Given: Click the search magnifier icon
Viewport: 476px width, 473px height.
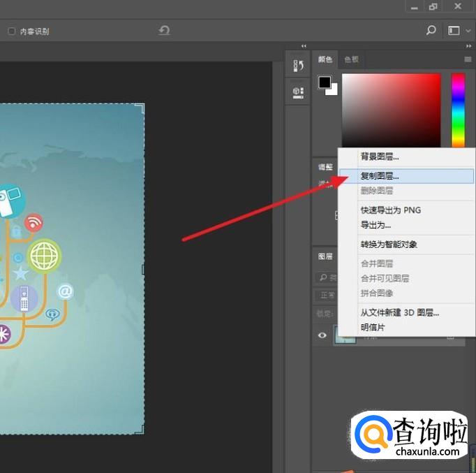Looking at the screenshot, I should 431,31.
